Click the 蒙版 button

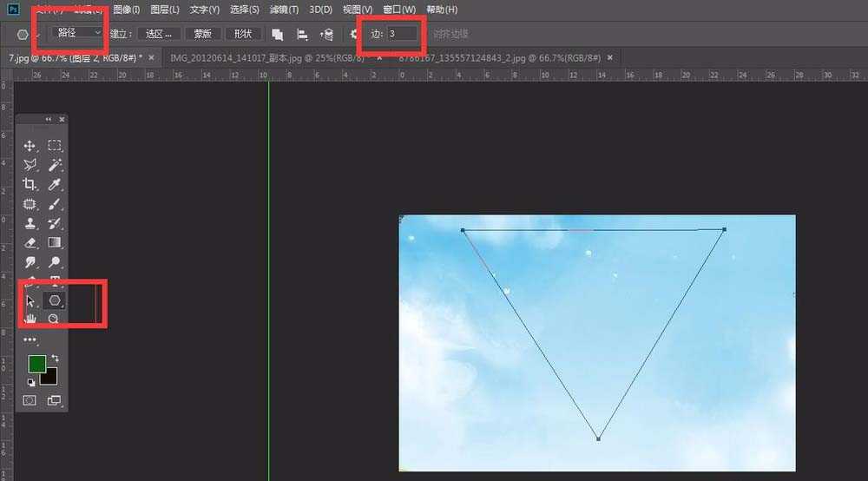(202, 34)
